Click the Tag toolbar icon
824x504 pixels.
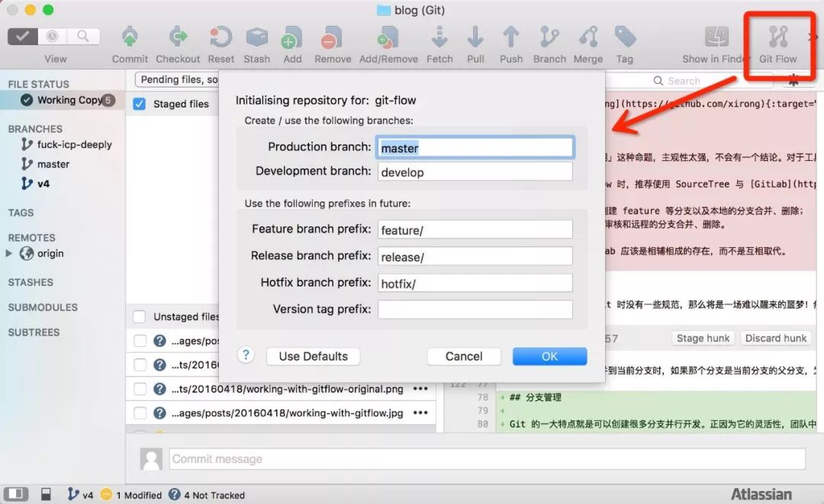click(x=625, y=38)
